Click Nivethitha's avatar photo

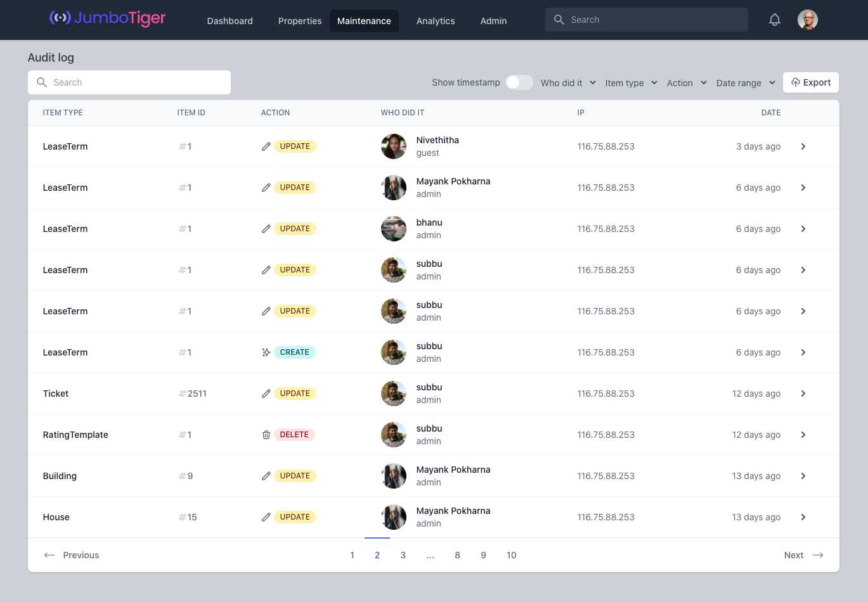394,146
